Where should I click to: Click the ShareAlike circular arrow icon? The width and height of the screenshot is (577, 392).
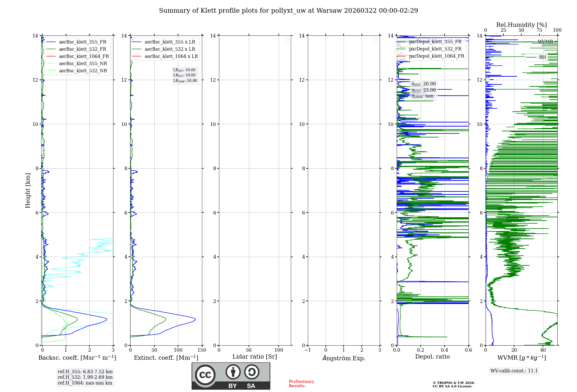(x=252, y=372)
